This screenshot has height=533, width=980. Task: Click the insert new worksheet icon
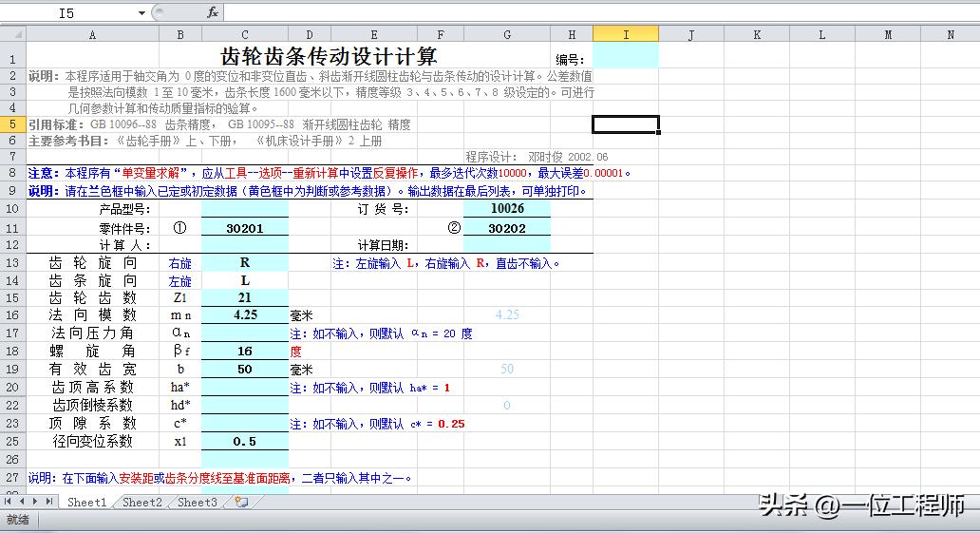[241, 502]
